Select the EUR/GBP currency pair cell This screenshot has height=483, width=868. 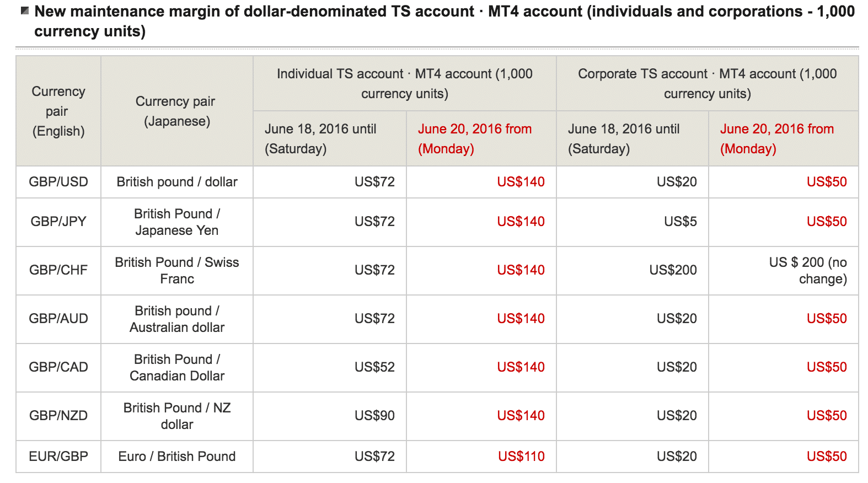[58, 457]
